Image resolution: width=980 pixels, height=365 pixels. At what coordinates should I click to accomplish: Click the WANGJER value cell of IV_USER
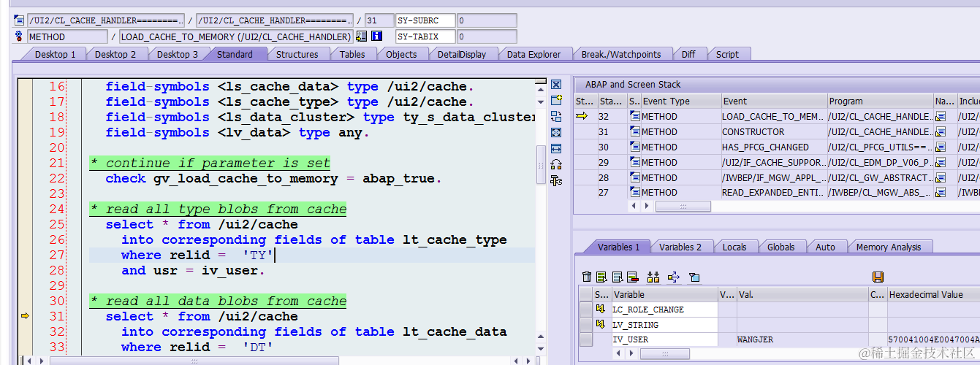802,339
